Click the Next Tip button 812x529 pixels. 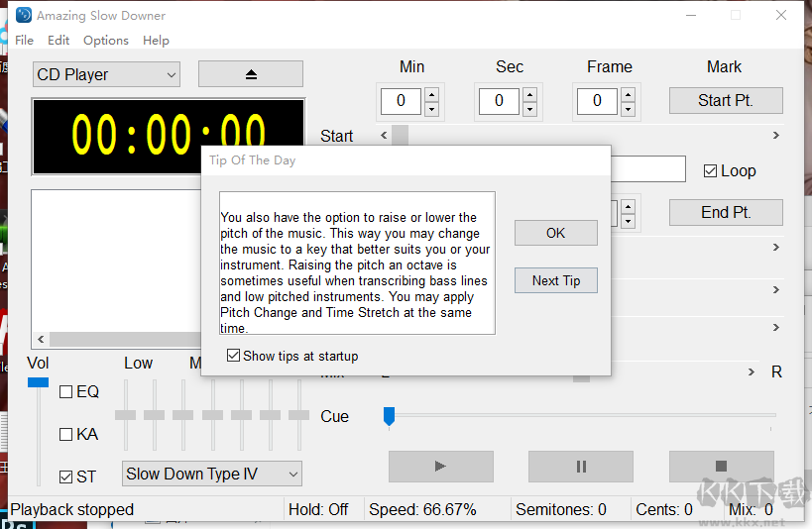[555, 280]
